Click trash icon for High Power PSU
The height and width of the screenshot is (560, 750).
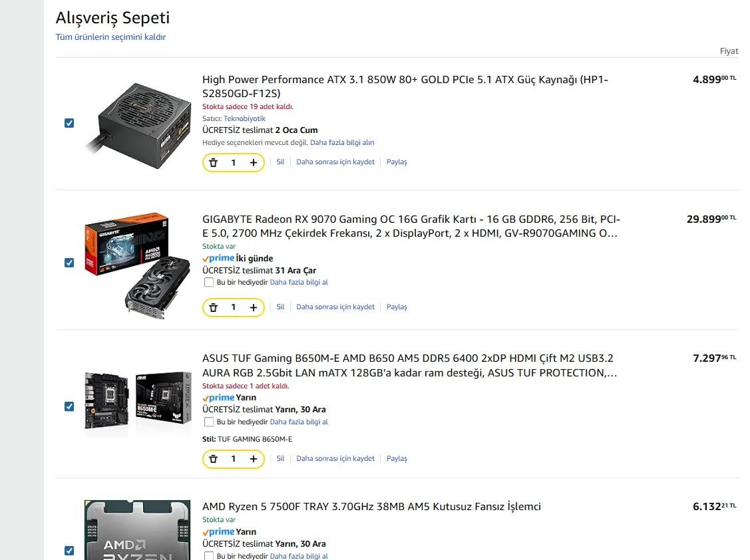click(213, 162)
